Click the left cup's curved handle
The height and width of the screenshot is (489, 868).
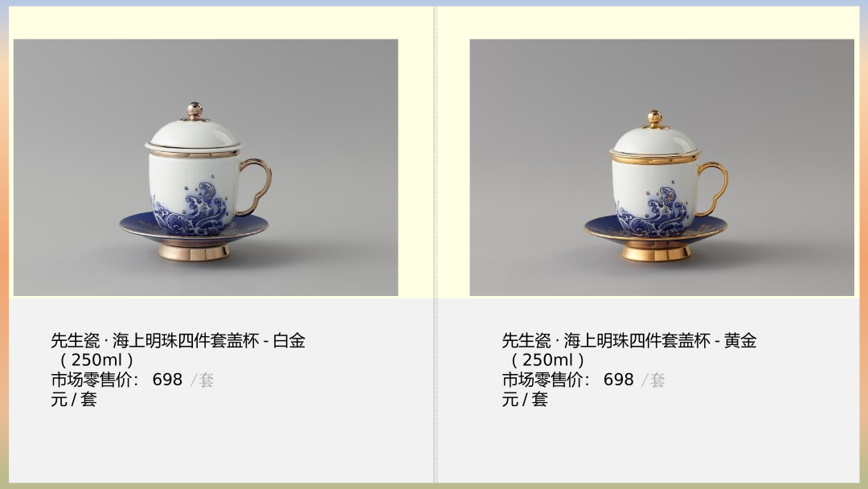tap(256, 187)
